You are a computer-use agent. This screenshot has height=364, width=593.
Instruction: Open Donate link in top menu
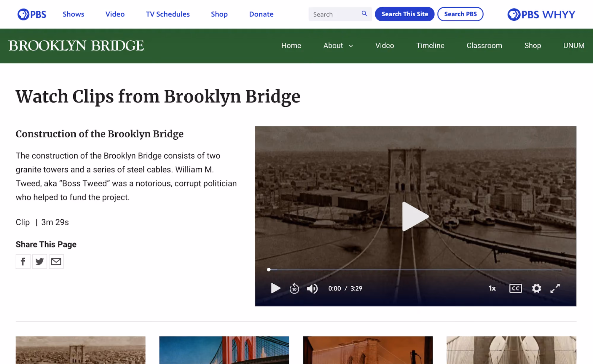pos(261,14)
